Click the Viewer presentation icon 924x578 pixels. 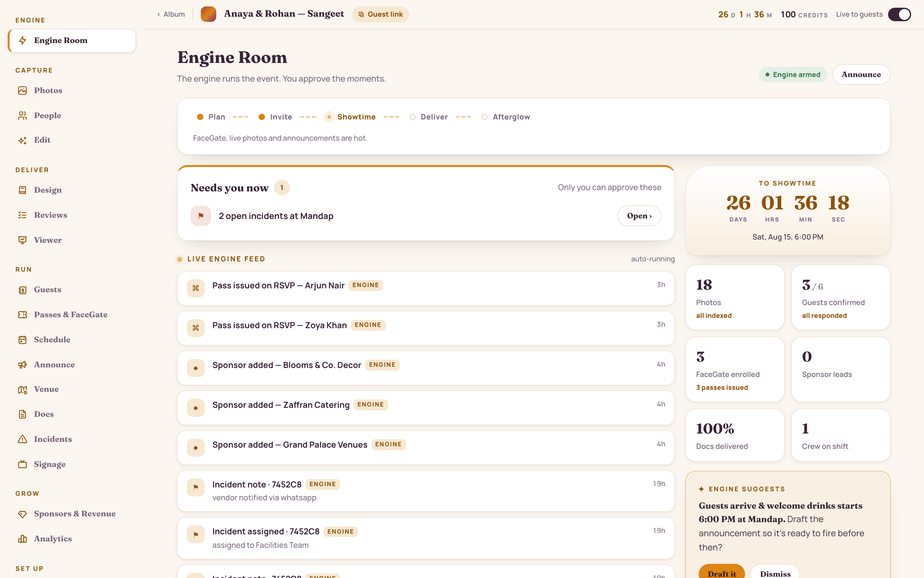[x=22, y=240]
